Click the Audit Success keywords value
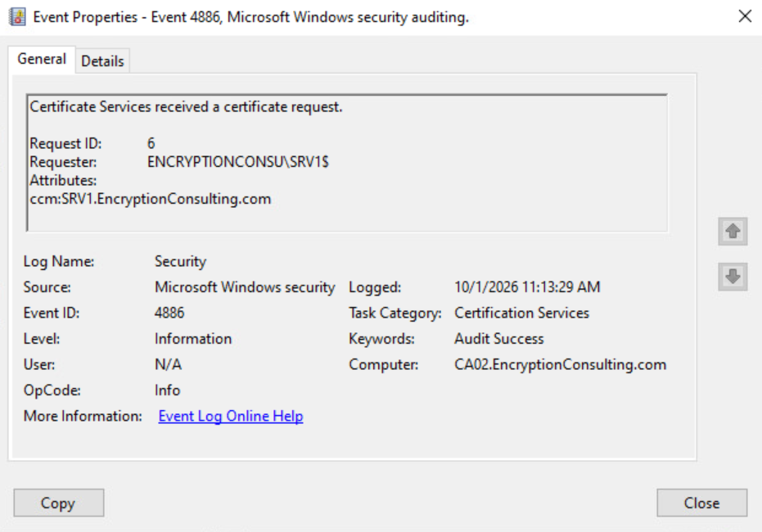Screen dimensions: 762x532 pos(499,339)
